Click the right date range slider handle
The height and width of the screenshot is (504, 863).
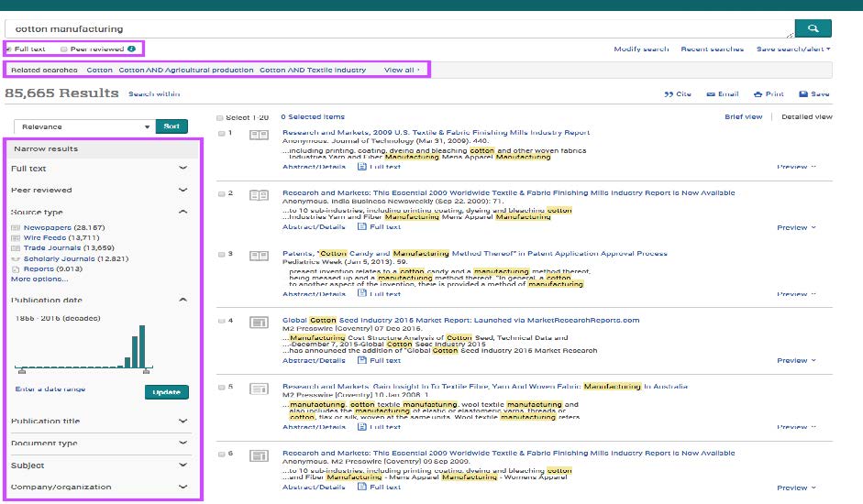(x=146, y=371)
